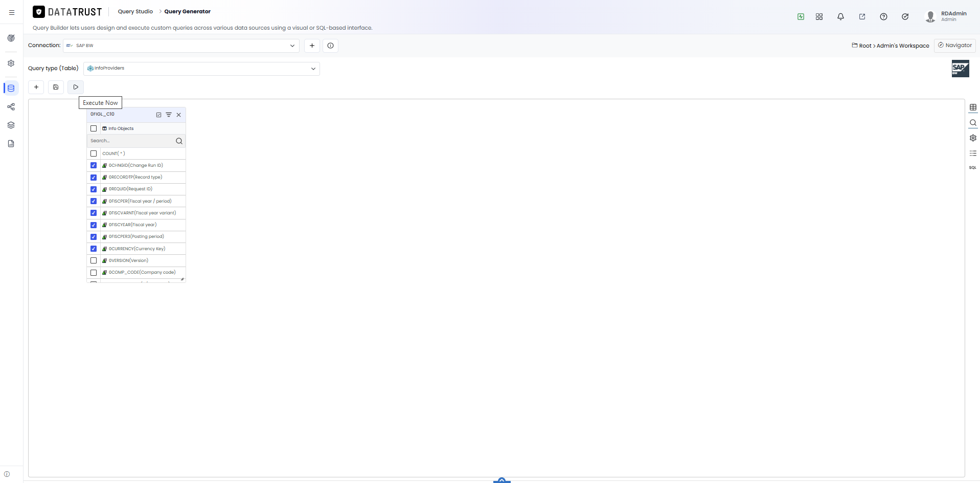
Task: Click the green activity monitor icon
Action: pos(801,16)
